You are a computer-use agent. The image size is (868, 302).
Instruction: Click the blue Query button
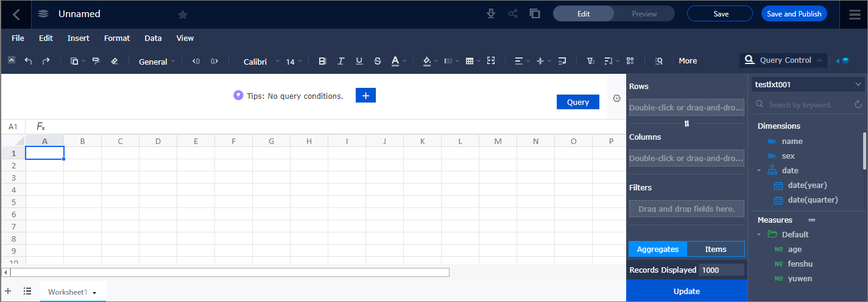click(578, 102)
